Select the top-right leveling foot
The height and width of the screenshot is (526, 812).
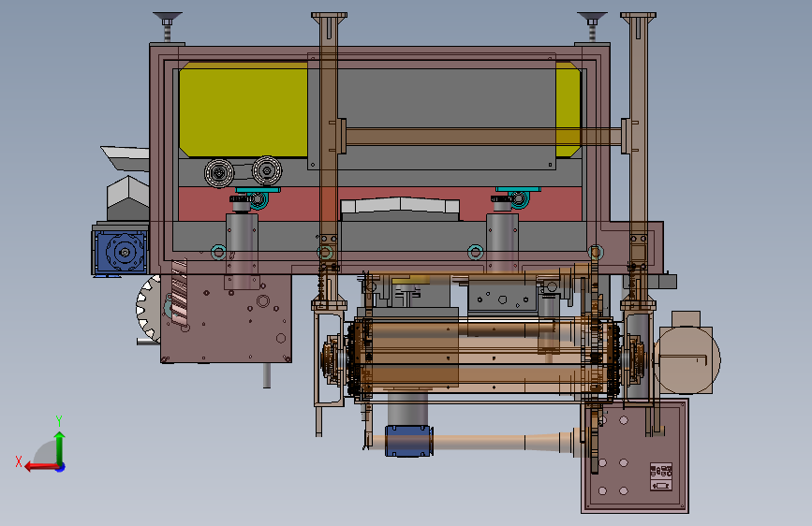pos(592,26)
